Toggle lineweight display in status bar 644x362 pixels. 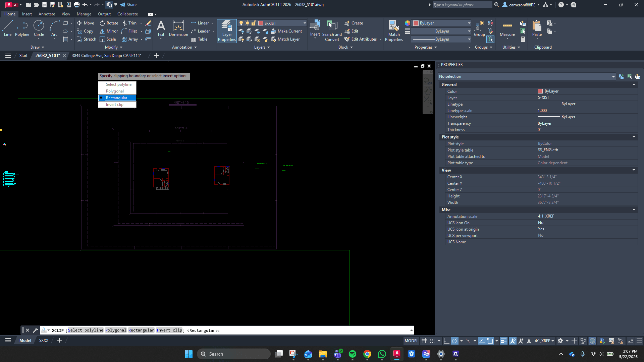click(504, 341)
